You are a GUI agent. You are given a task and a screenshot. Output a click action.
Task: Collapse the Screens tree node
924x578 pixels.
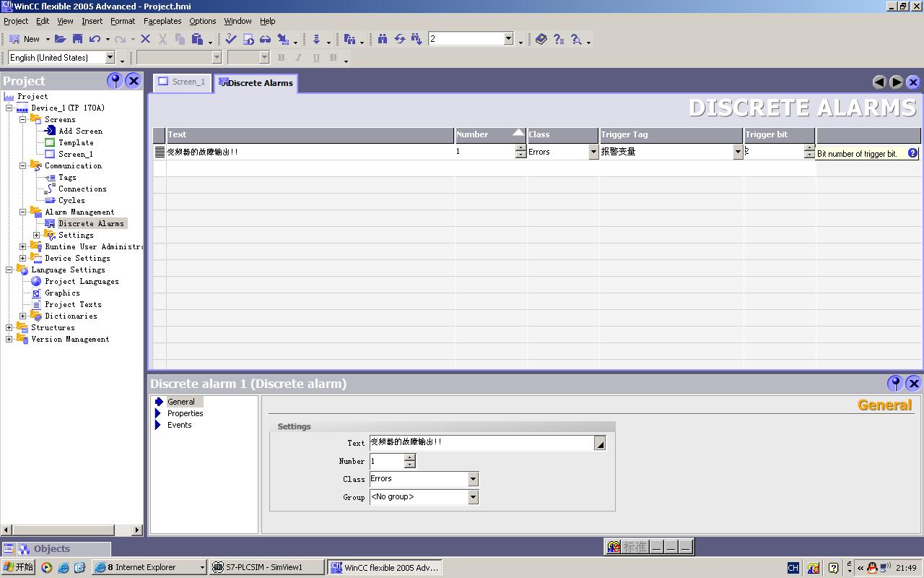(x=23, y=119)
